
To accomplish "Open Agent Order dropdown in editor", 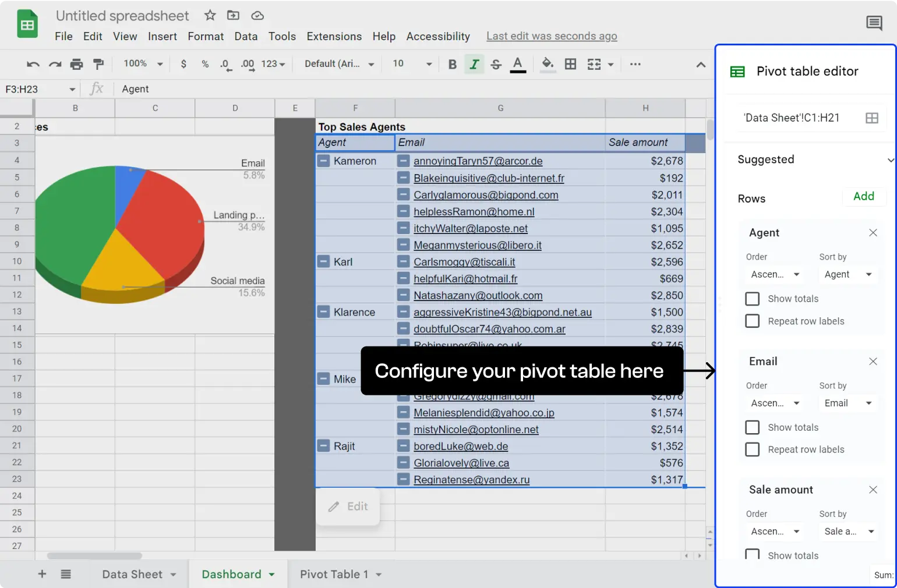I will 775,274.
